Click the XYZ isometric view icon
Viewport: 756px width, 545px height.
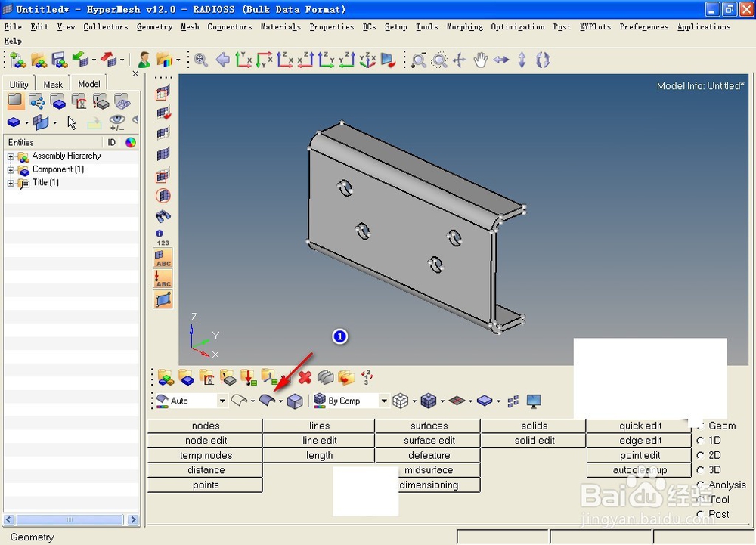367,60
